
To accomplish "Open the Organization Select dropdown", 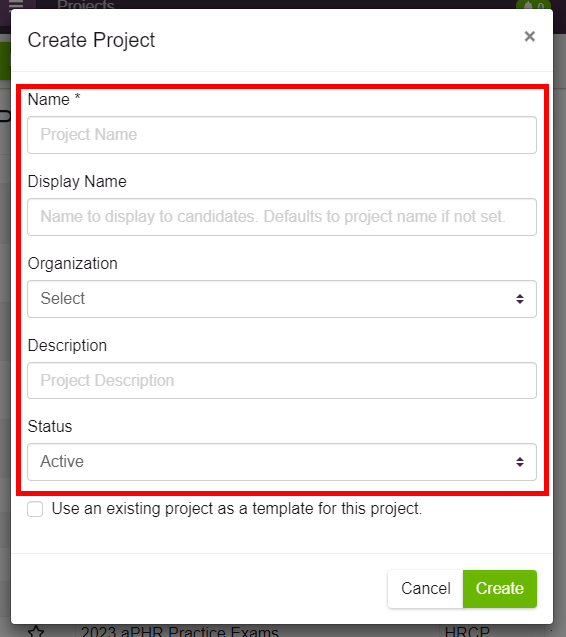I will [282, 299].
